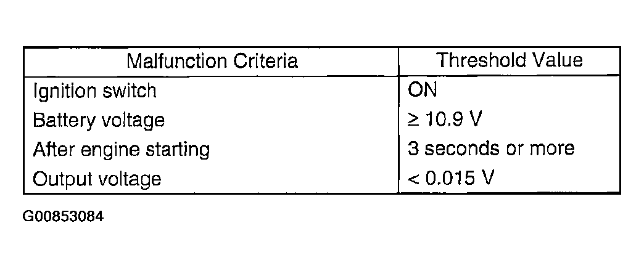Click the 0.015 V threshold number
Screen dimensions: 644x268
459,178
